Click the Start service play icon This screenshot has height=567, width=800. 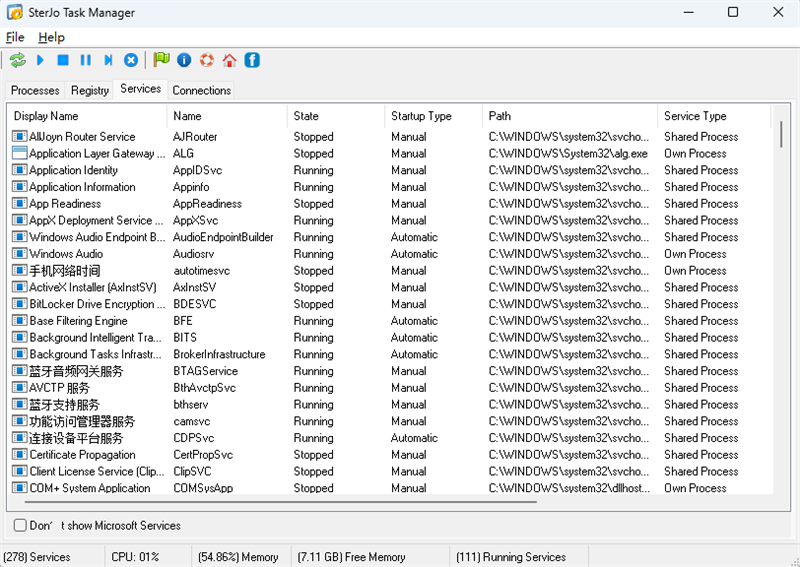click(40, 60)
